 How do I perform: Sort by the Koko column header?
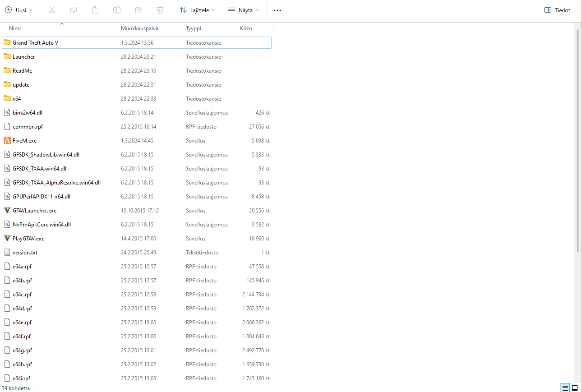coord(246,28)
